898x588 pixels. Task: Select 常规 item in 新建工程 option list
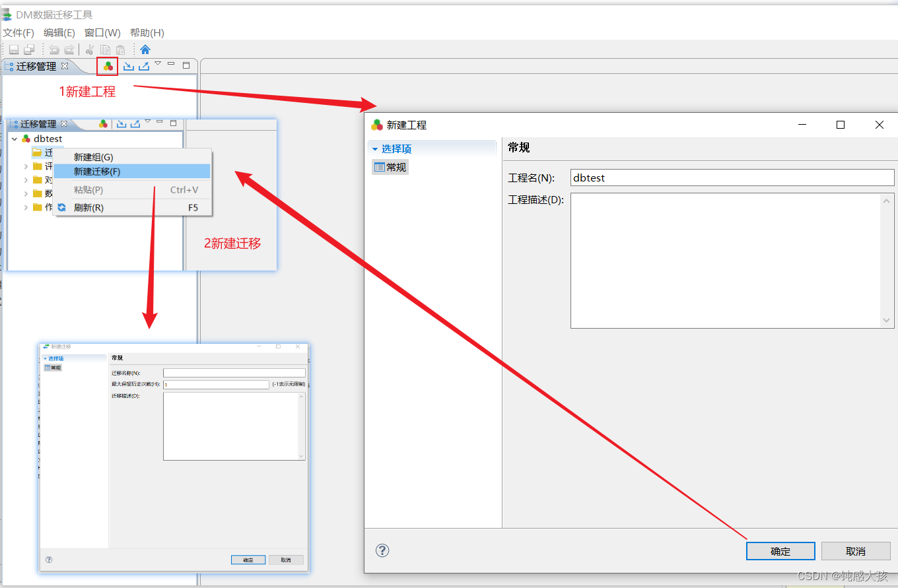(x=390, y=167)
